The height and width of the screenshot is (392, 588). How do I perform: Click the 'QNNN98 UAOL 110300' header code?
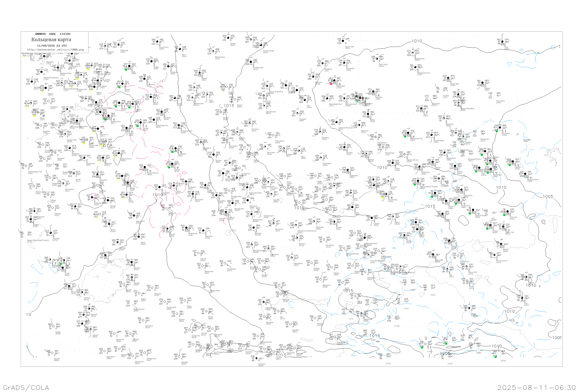click(53, 34)
